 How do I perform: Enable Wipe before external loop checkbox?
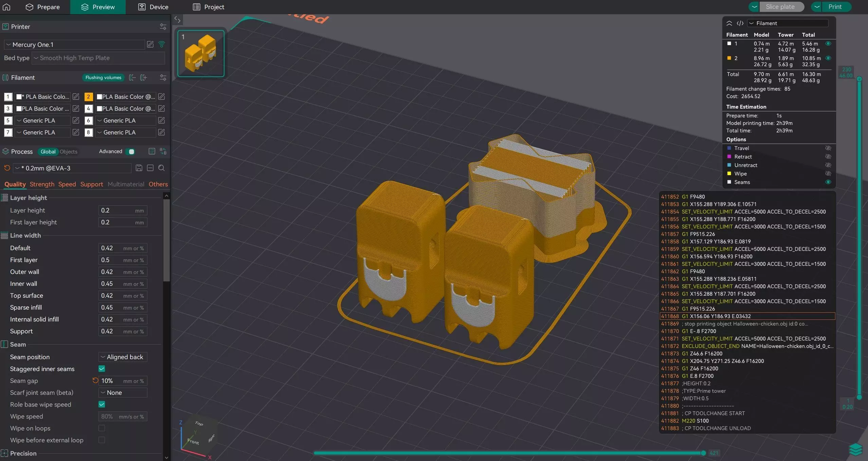click(102, 440)
